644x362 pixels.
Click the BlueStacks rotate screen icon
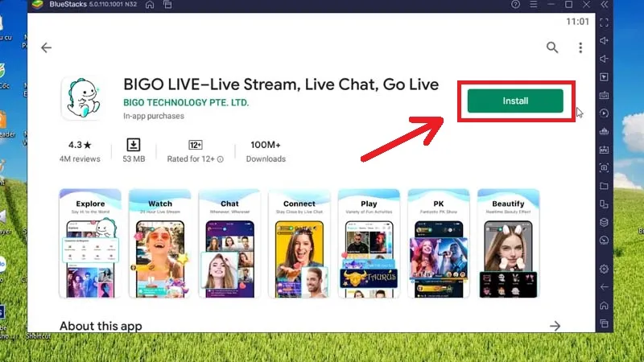point(604,204)
